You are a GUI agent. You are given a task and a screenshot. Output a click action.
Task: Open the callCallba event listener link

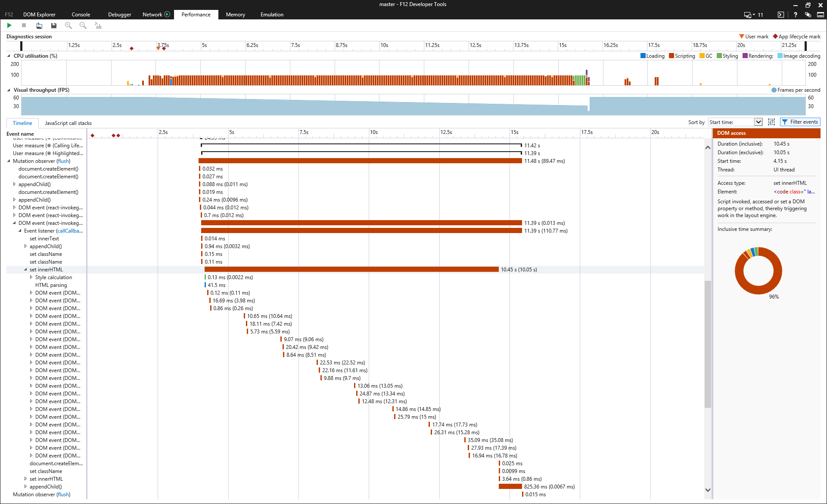coord(70,230)
